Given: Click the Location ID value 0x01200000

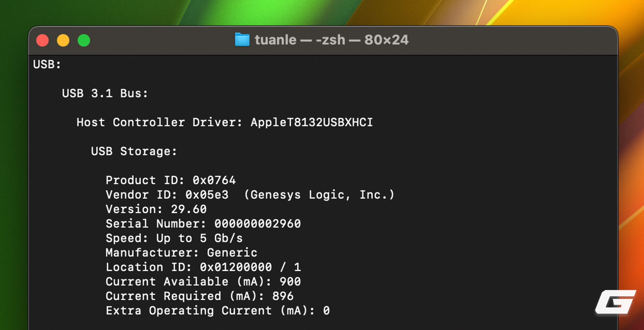Looking at the screenshot, I should tap(236, 267).
